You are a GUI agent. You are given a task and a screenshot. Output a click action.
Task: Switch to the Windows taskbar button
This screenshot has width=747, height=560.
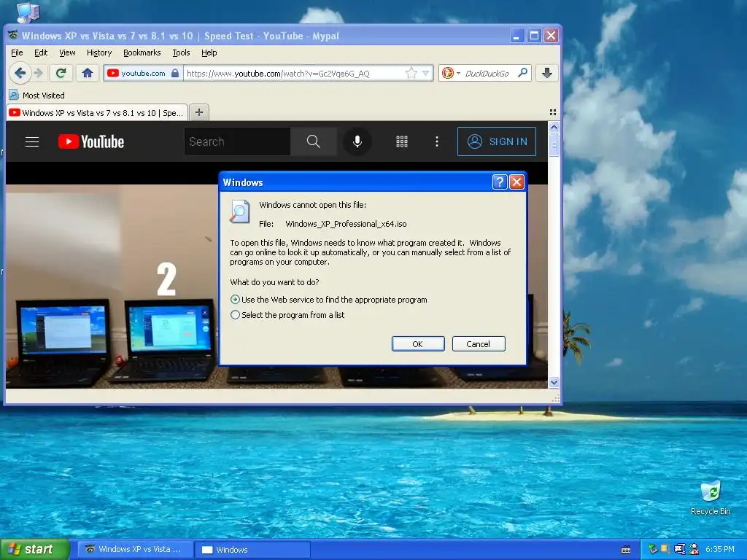253,550
